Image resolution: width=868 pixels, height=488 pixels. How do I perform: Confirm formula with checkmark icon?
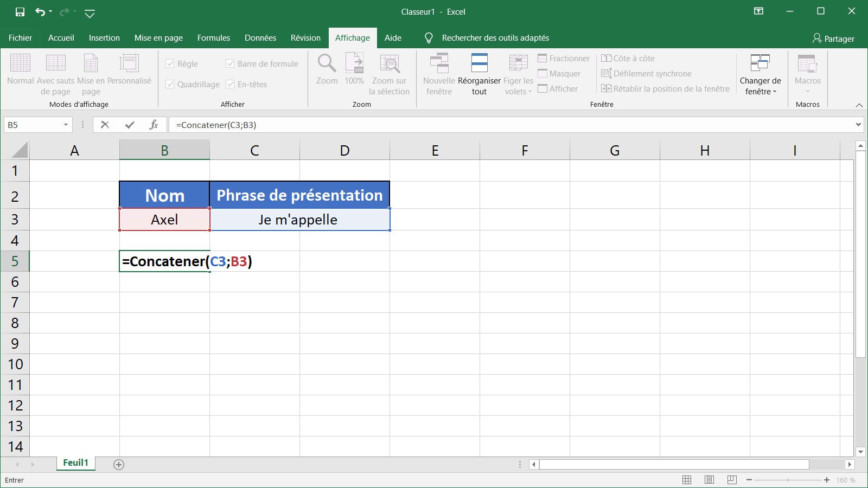click(130, 125)
